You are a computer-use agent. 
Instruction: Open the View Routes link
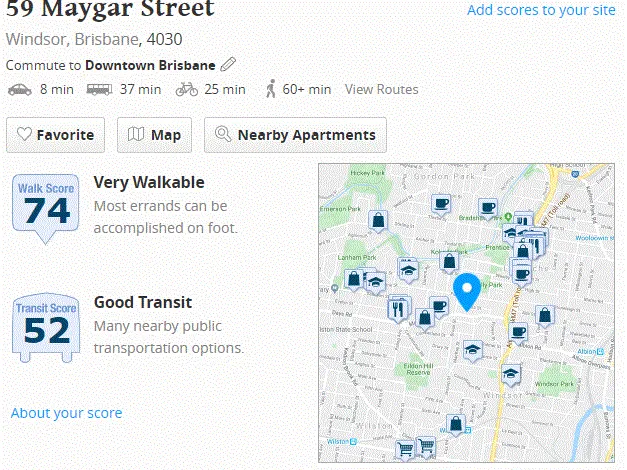point(381,89)
